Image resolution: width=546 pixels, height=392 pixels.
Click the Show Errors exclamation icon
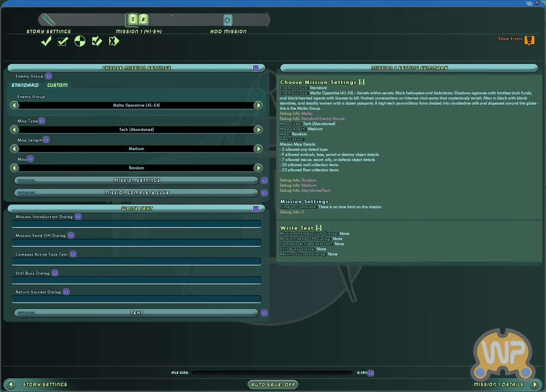pyautogui.click(x=529, y=40)
